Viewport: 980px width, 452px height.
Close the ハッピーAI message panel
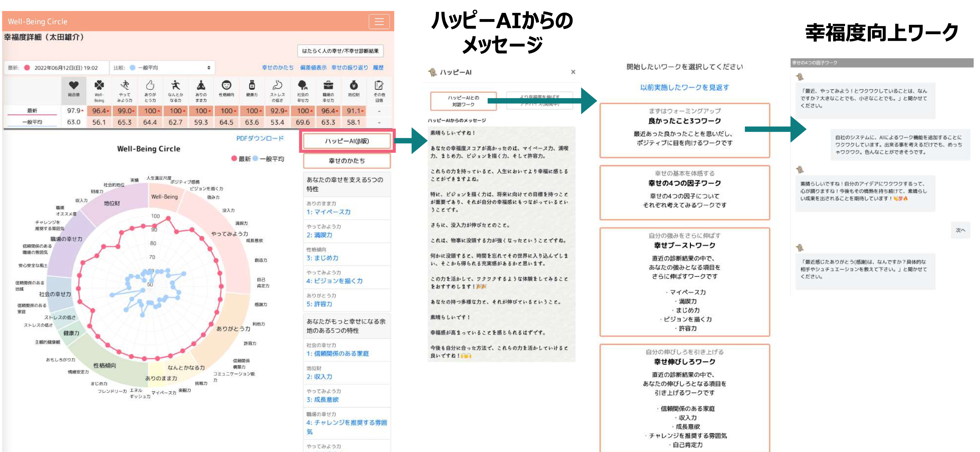point(573,72)
